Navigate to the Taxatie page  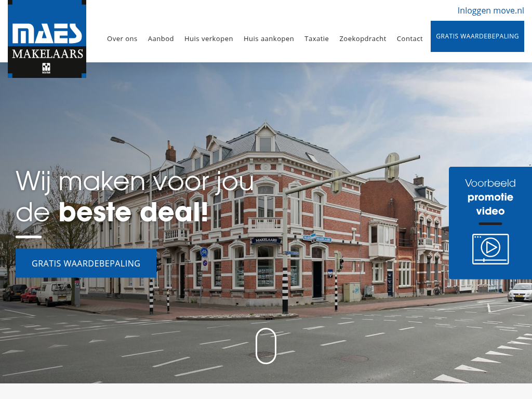pyautogui.click(x=316, y=38)
